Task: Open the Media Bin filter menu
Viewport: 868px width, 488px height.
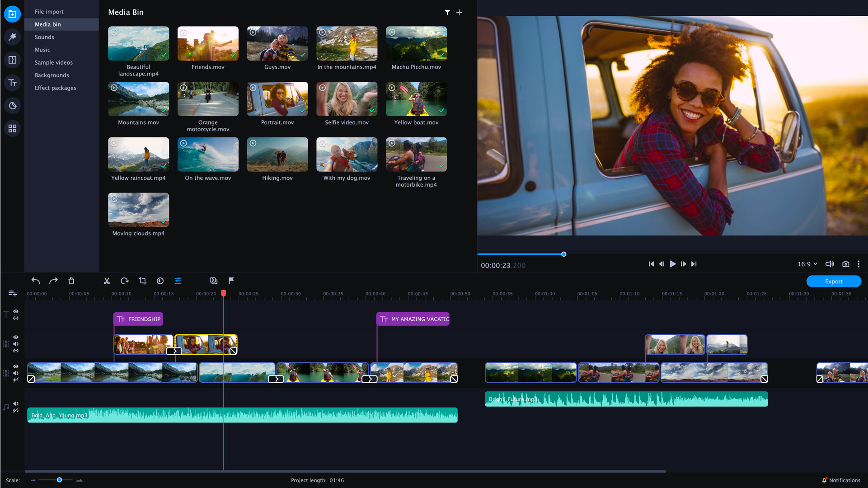Action: point(447,12)
